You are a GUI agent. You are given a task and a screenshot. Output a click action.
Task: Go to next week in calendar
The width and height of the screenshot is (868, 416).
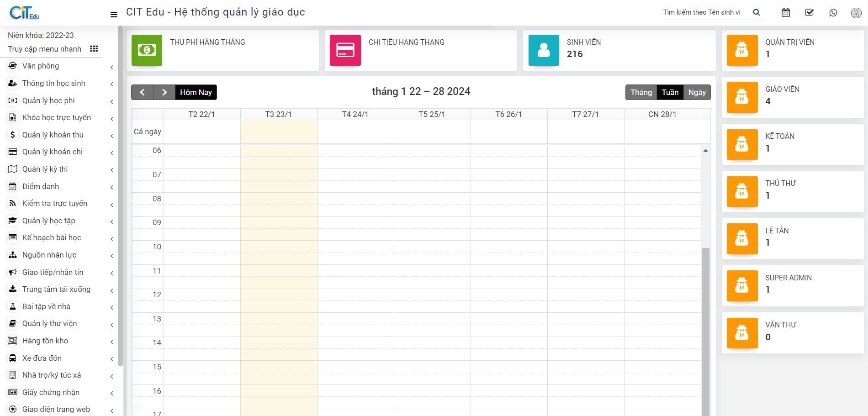click(164, 92)
